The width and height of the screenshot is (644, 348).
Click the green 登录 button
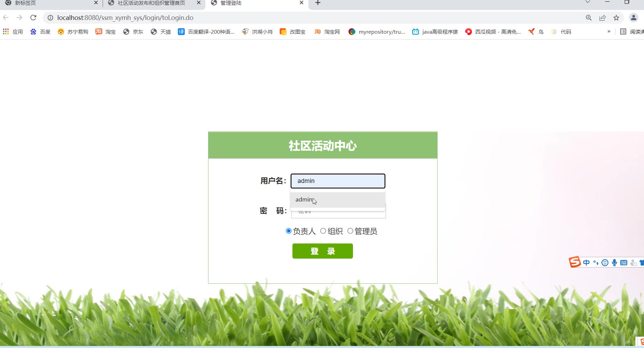click(323, 251)
